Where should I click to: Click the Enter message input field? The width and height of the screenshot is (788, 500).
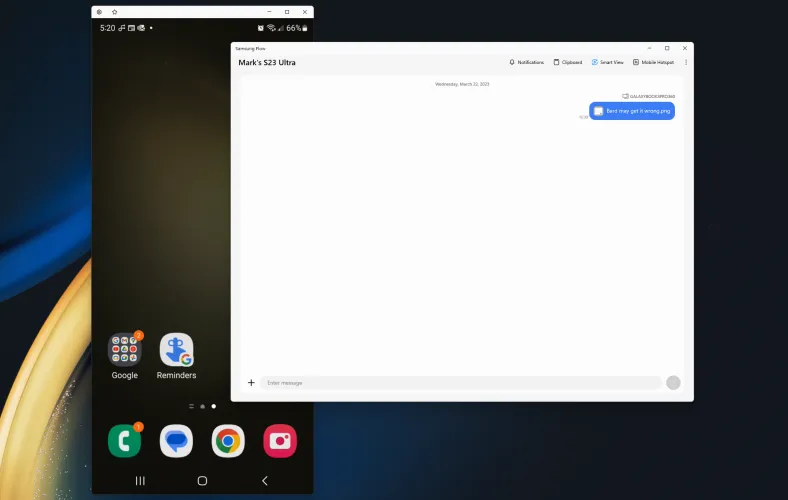[x=460, y=383]
